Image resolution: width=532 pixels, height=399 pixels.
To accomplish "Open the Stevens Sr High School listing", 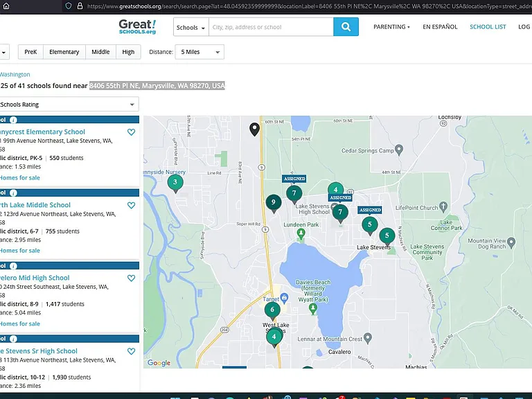I will [39, 351].
